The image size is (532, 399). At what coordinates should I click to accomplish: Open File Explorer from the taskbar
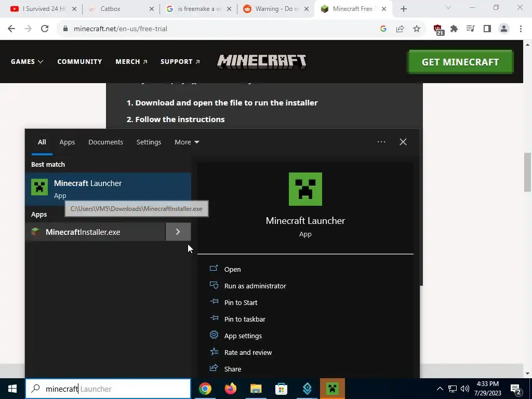(x=256, y=389)
